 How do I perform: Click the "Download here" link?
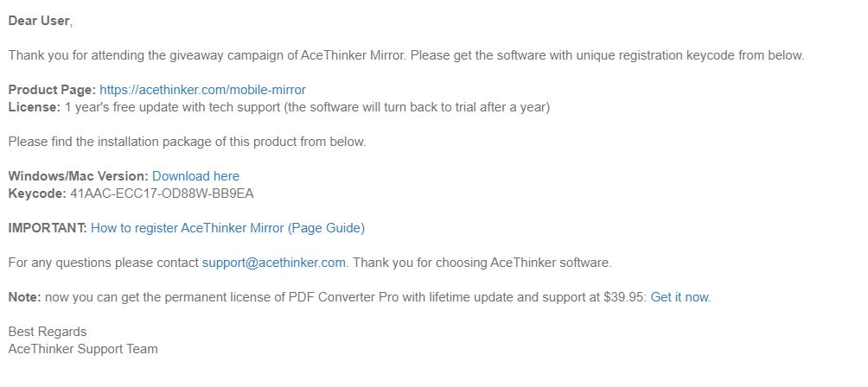click(x=195, y=176)
